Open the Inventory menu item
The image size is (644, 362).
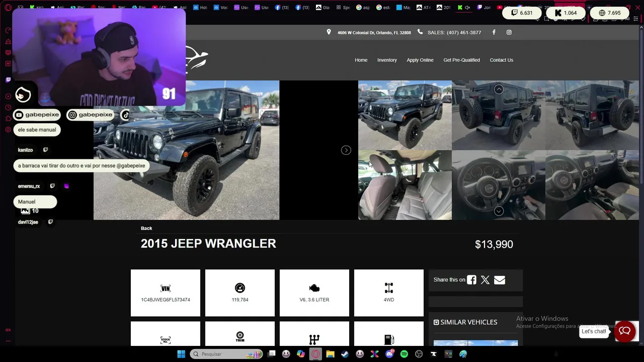(387, 60)
